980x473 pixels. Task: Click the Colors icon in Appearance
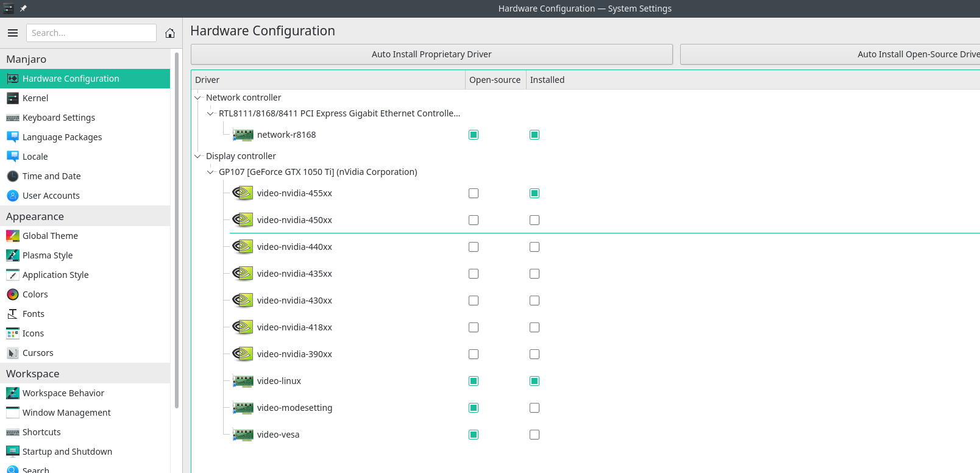[13, 294]
